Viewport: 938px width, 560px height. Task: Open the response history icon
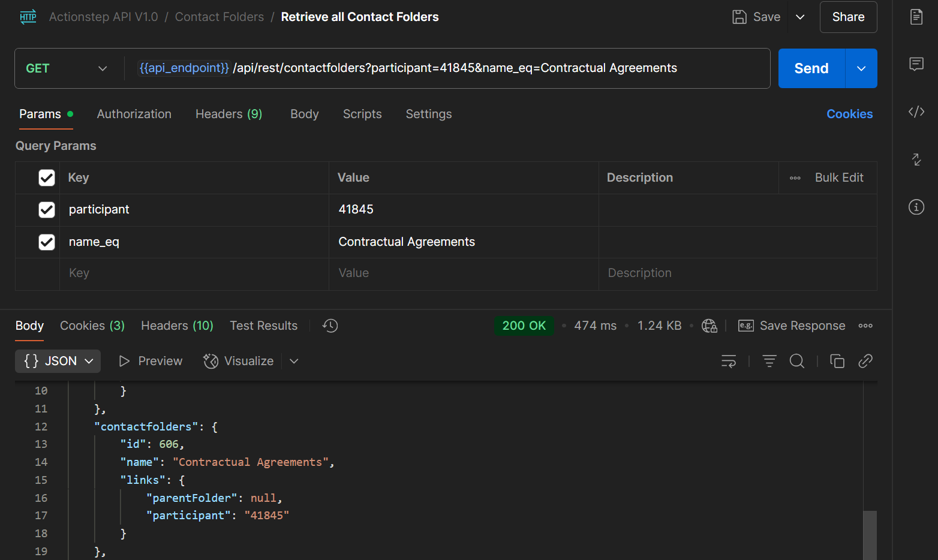(330, 326)
